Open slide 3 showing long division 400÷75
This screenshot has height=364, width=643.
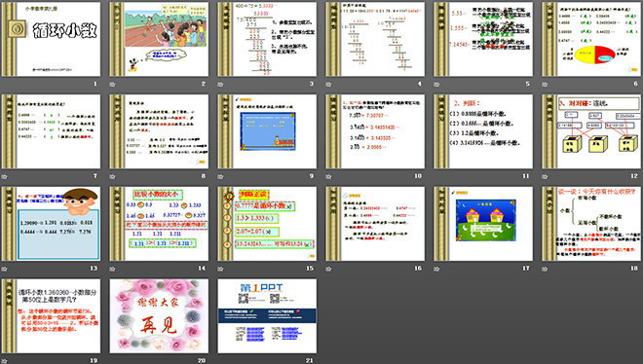(x=267, y=39)
